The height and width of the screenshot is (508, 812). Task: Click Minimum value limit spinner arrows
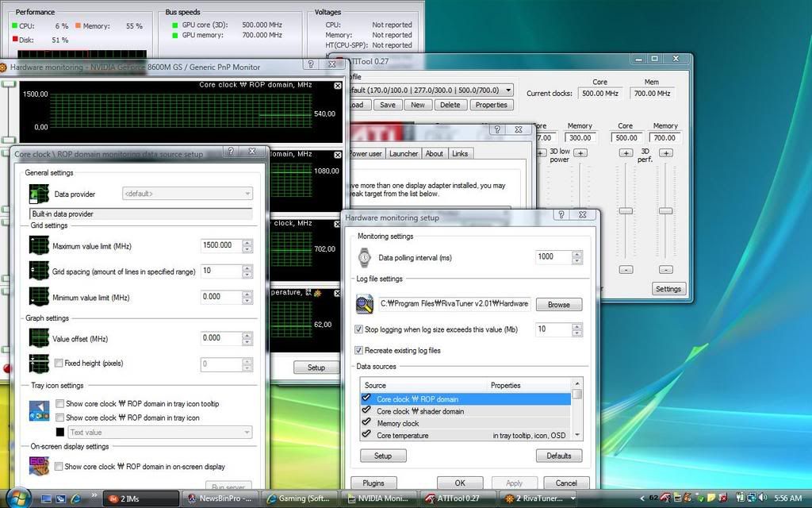pos(247,297)
